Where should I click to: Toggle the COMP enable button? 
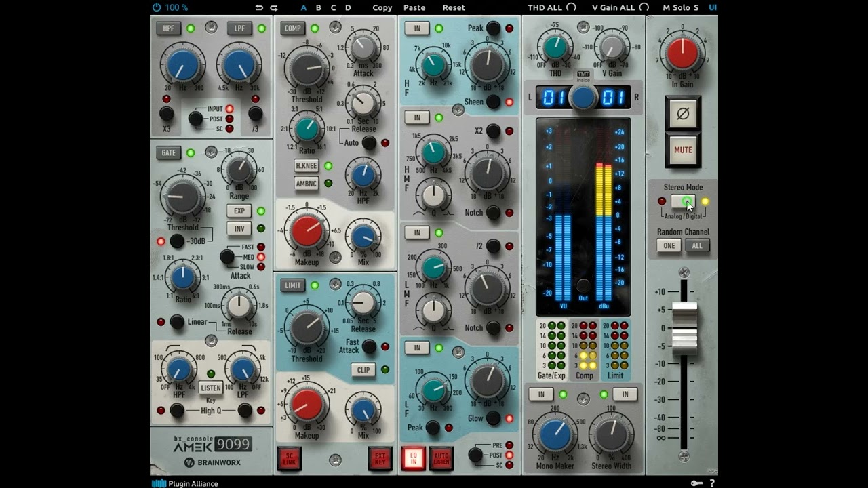293,28
